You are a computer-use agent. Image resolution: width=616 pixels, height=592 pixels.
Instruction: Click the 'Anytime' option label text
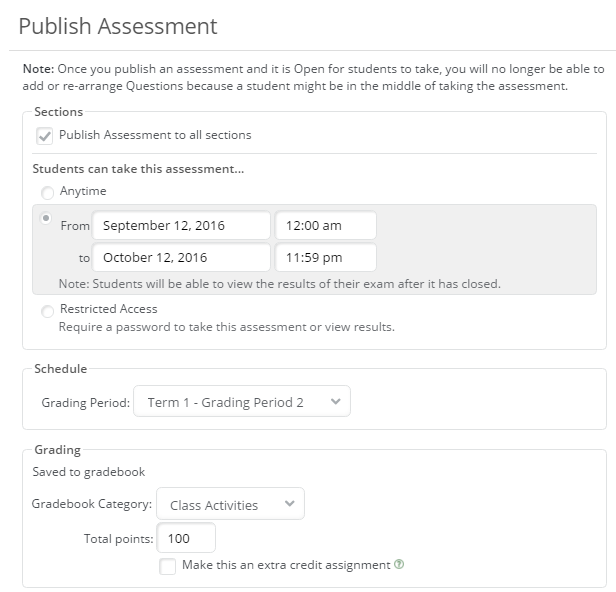(83, 191)
